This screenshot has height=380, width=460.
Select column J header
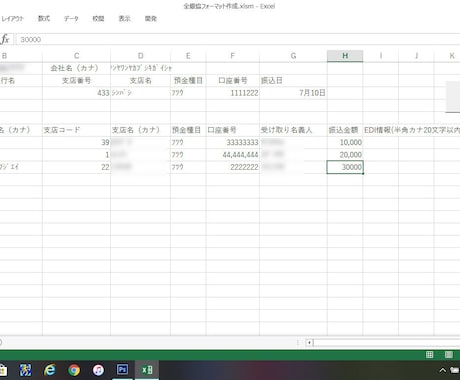click(416, 56)
